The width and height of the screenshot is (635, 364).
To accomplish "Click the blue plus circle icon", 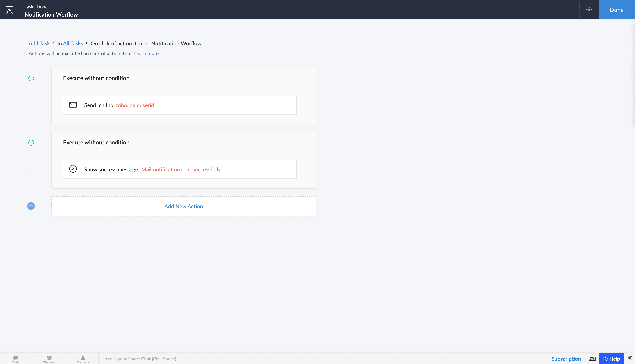I will point(31,206).
